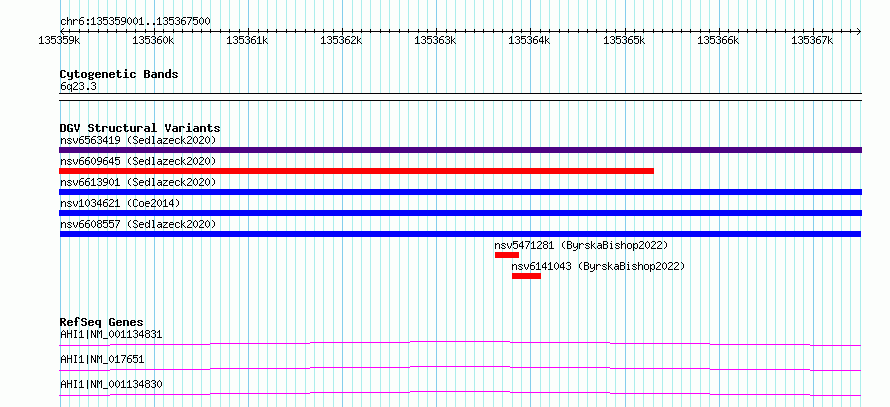Click the 135366k ruler label
890x407 pixels.
(719, 40)
